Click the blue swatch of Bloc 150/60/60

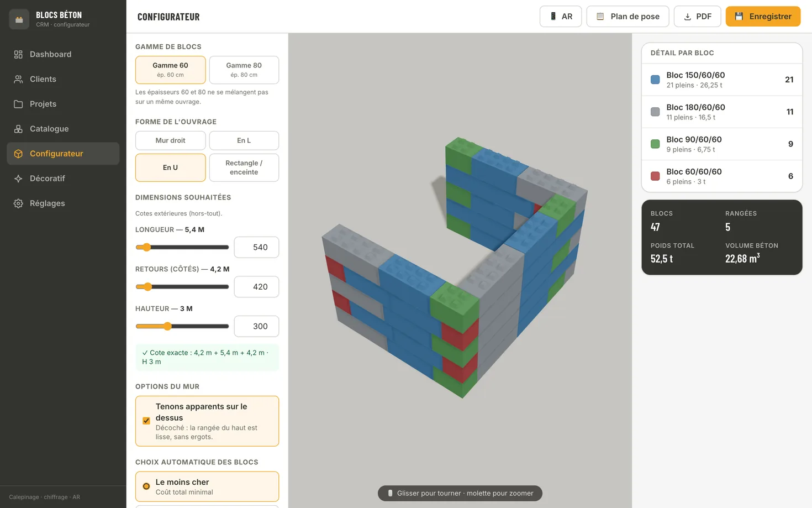[x=655, y=80]
